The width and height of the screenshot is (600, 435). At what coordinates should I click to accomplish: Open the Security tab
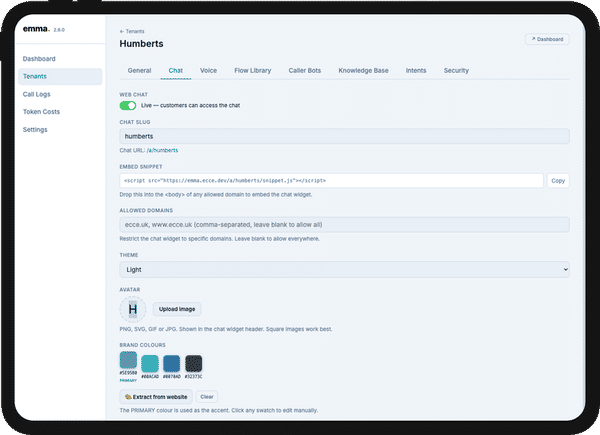point(456,70)
